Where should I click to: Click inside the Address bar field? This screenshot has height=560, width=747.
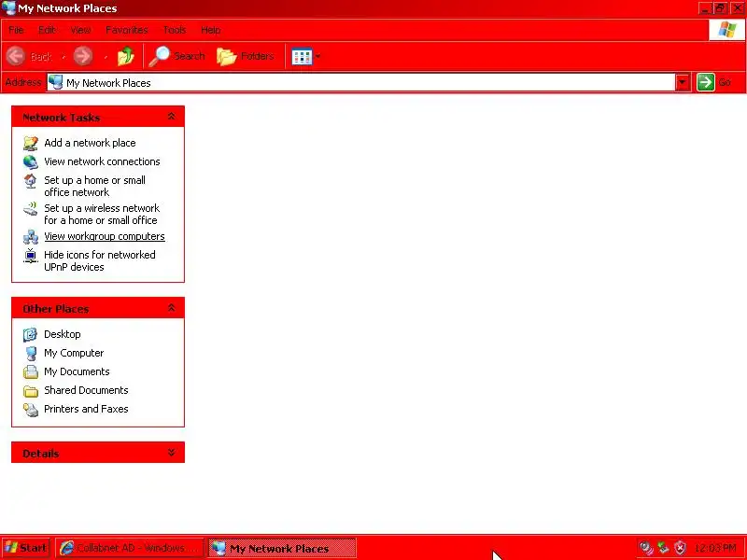click(360, 82)
